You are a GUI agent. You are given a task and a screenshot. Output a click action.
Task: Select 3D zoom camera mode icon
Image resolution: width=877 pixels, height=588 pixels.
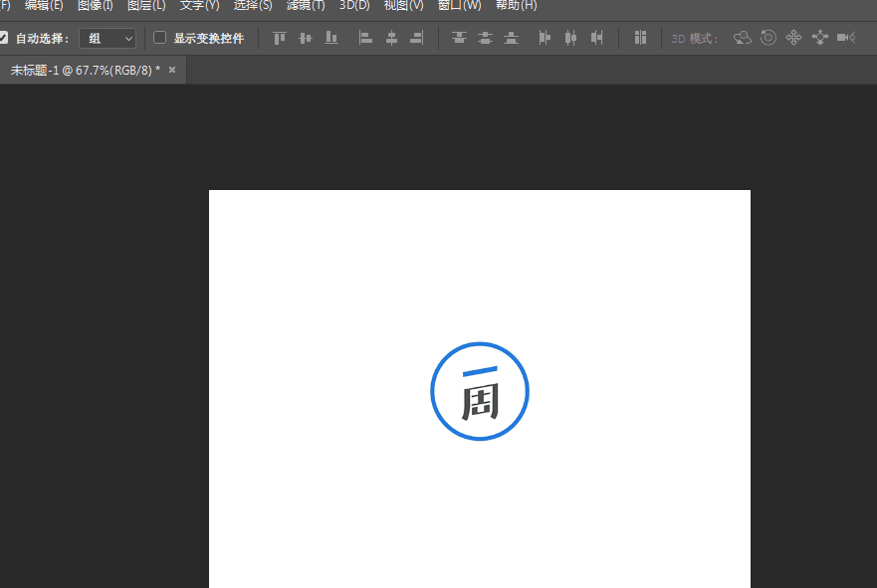[846, 38]
